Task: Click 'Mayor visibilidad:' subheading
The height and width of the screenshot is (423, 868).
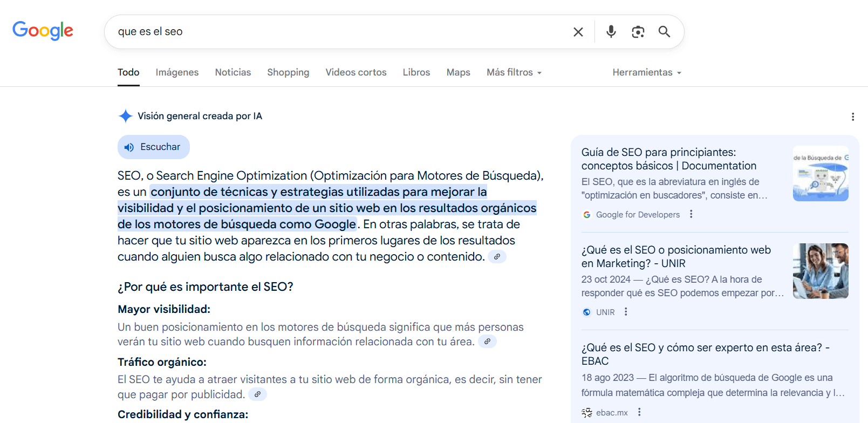Action: (x=164, y=309)
